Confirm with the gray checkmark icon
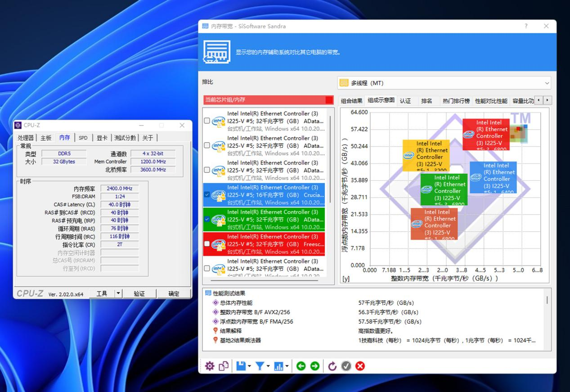Screen dimensions: 570x392 346,366
